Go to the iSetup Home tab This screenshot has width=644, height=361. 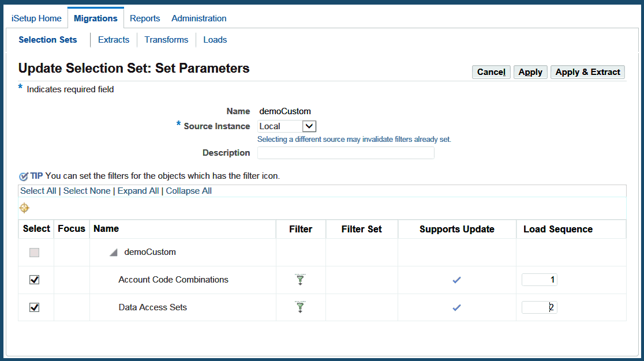(36, 18)
